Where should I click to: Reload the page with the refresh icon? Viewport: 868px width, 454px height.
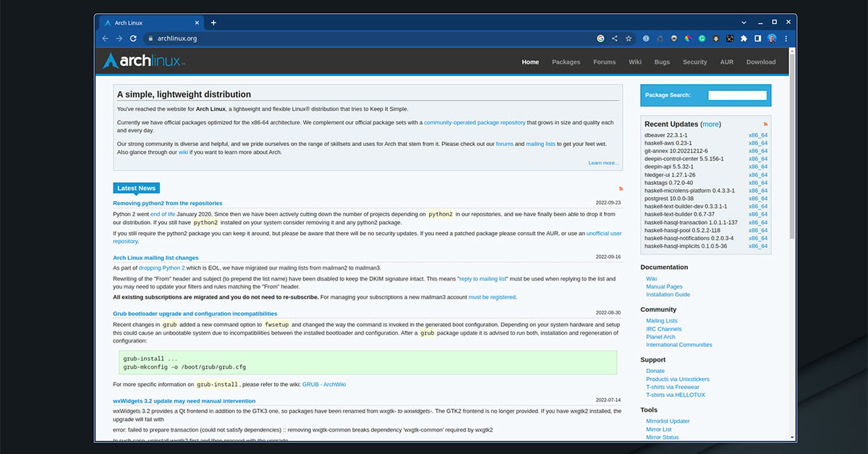point(133,38)
